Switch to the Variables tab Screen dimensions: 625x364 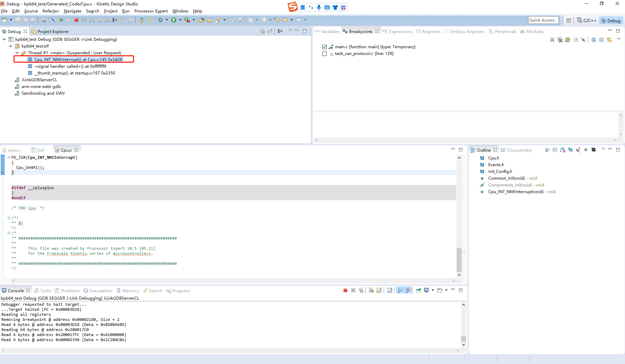pos(327,31)
